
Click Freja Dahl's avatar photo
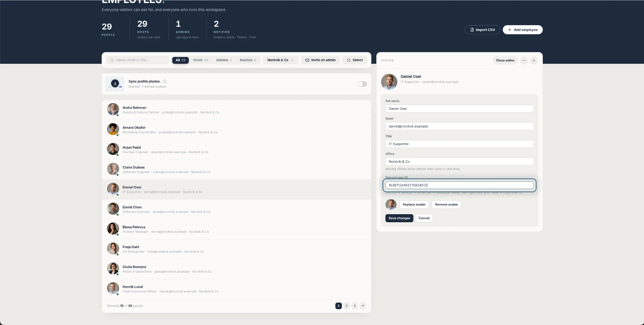click(x=113, y=249)
